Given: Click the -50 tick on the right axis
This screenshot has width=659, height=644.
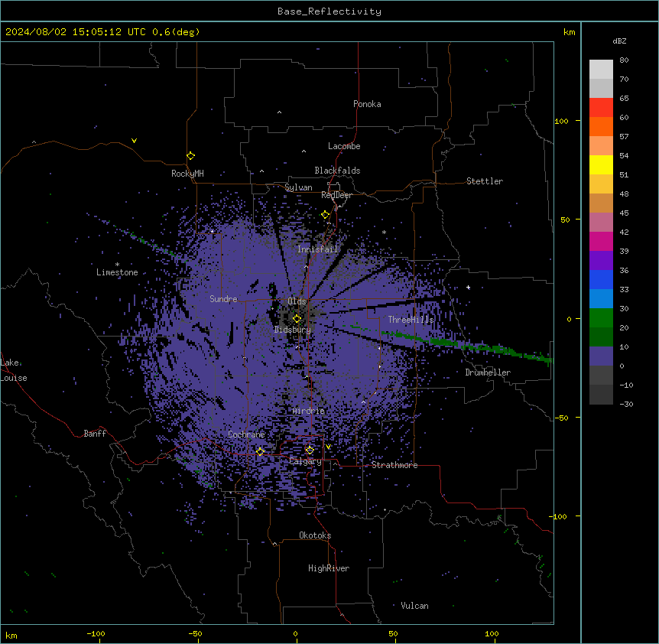Looking at the screenshot, I should coord(561,418).
